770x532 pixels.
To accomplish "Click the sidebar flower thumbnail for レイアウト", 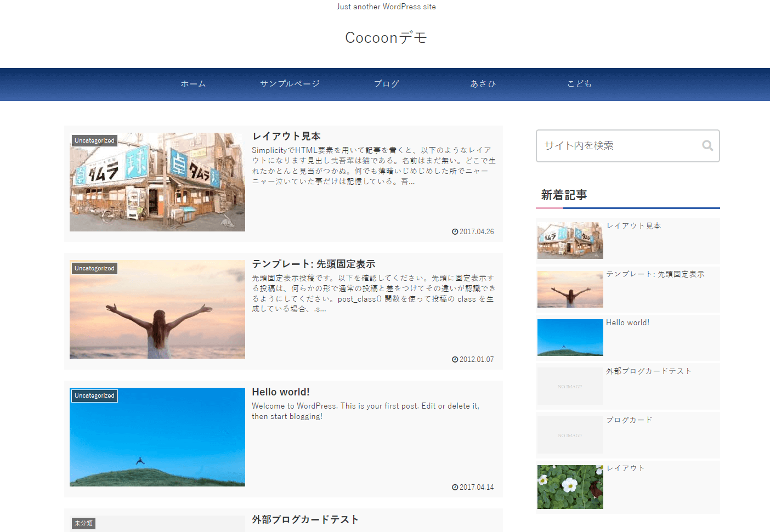I will (x=570, y=487).
